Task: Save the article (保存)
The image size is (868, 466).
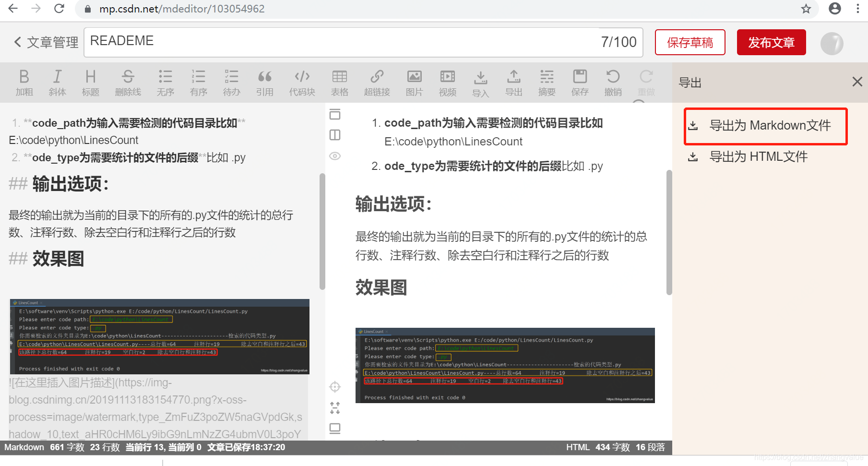Action: pos(580,82)
